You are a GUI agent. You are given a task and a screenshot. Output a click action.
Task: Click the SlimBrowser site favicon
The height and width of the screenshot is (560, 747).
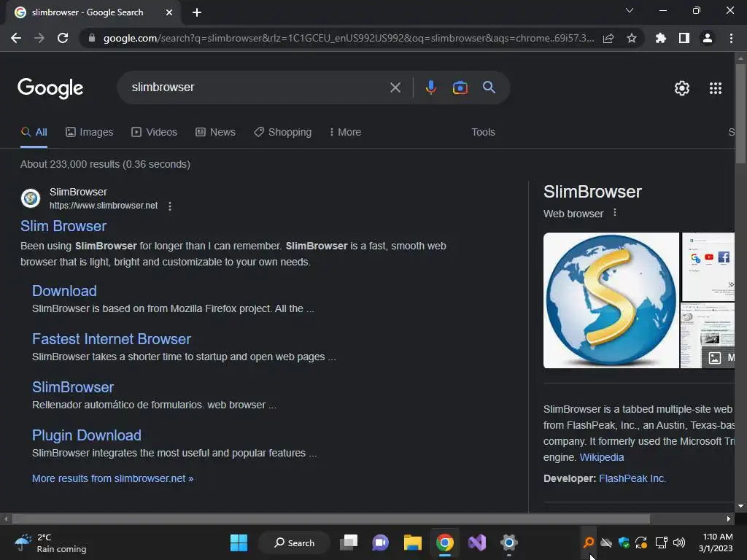[31, 198]
